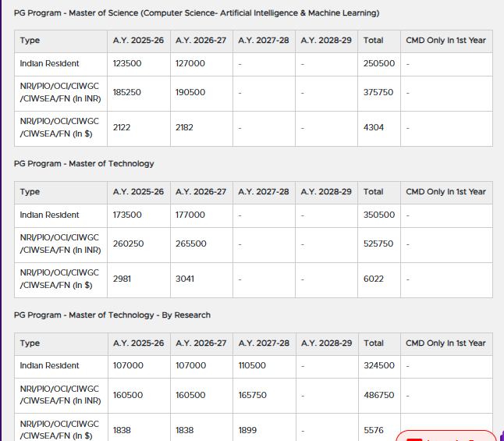Click the red floating button at bottom right
Image resolution: width=504 pixels, height=441 pixels.
445,436
